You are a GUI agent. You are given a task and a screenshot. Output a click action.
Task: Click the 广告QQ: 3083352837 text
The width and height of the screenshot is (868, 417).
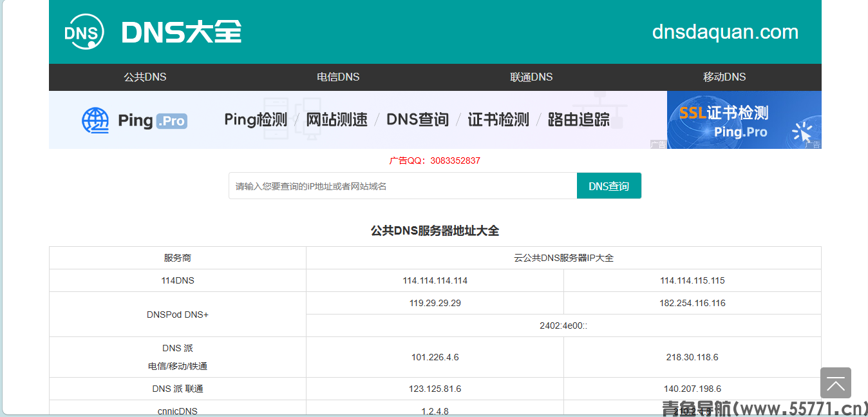click(x=435, y=160)
